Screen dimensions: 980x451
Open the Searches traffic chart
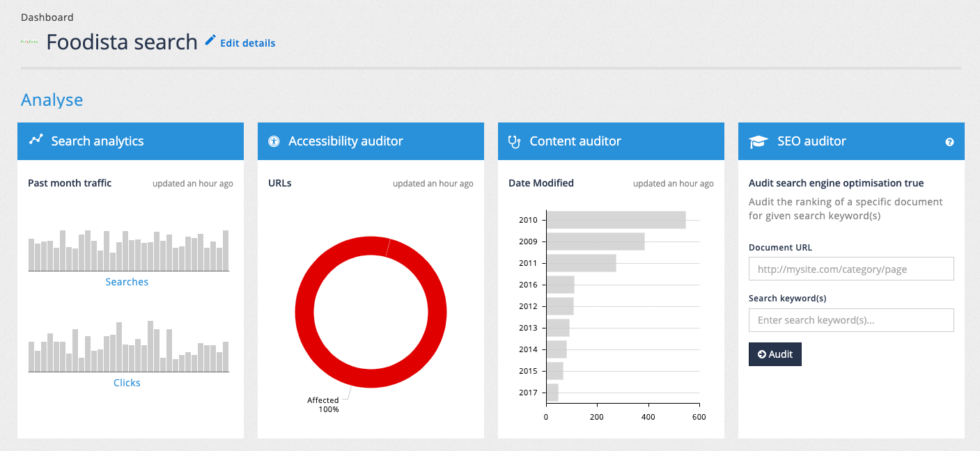[127, 281]
